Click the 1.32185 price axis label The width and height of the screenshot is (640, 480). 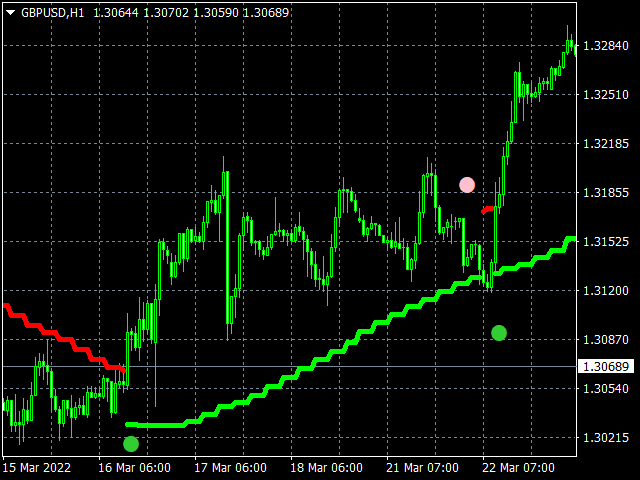click(x=606, y=144)
